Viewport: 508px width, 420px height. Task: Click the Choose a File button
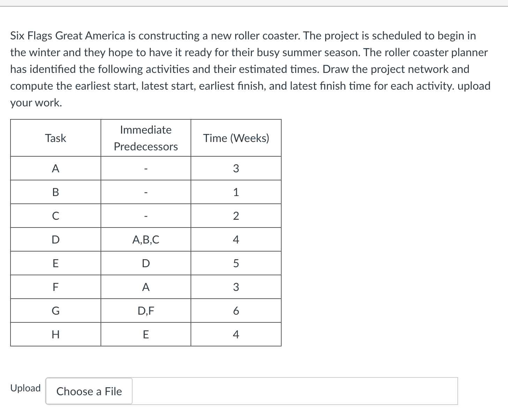coord(89,391)
